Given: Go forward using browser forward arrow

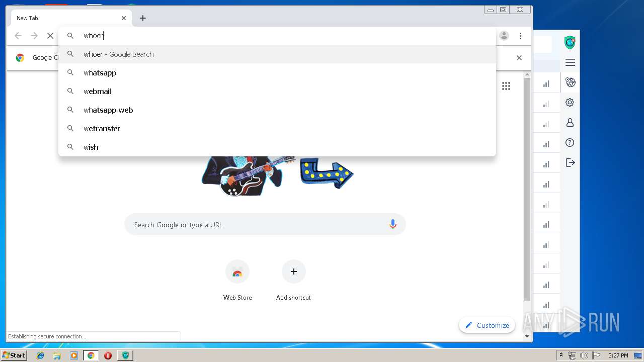Looking at the screenshot, I should [34, 36].
